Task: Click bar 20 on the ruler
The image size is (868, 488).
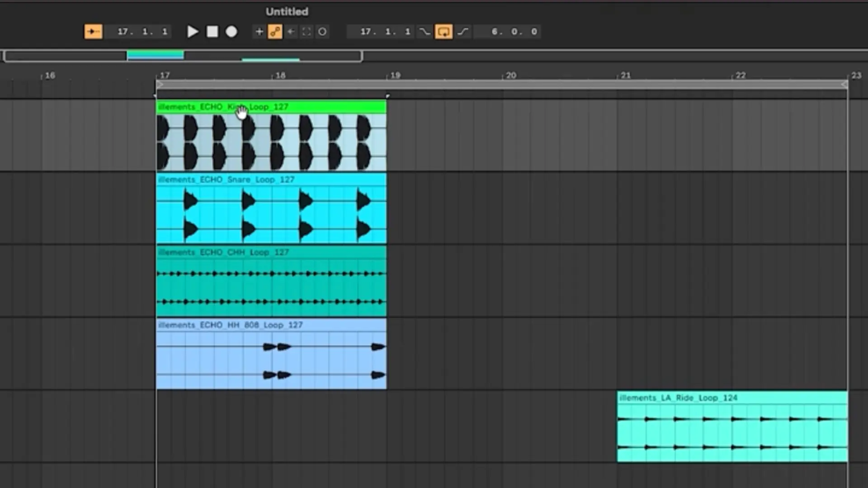Action: 511,75
